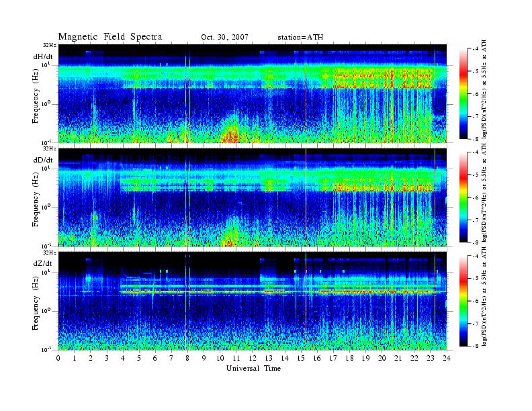Click the dH/dt spectrogram plot area
The image size is (532, 411).
pyautogui.click(x=253, y=93)
